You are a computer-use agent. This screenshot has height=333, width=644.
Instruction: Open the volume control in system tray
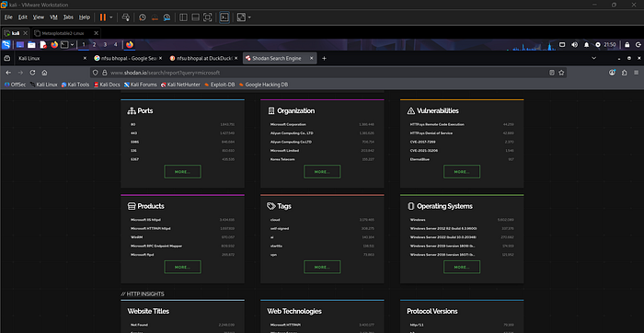pos(575,44)
